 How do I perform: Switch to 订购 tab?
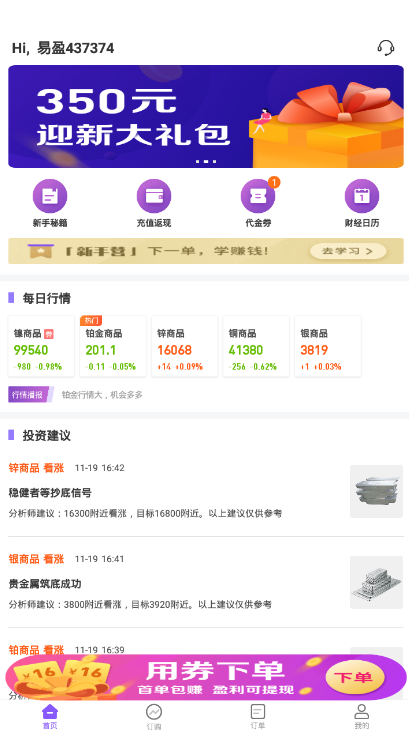[154, 716]
